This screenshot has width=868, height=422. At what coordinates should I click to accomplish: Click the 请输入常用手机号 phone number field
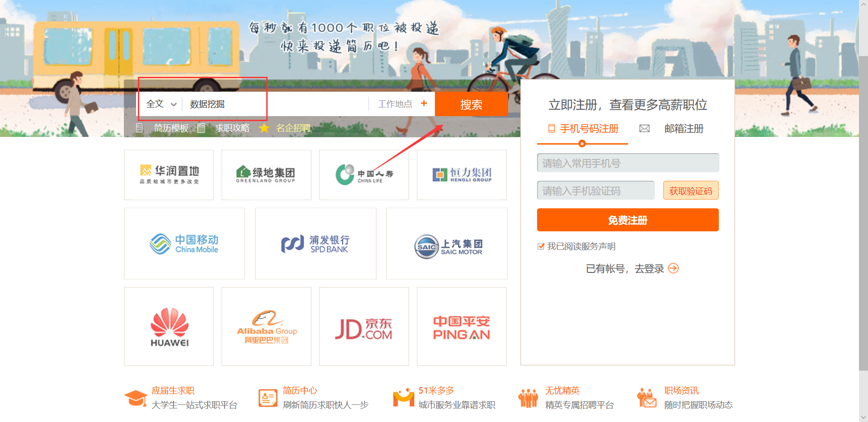pos(628,163)
